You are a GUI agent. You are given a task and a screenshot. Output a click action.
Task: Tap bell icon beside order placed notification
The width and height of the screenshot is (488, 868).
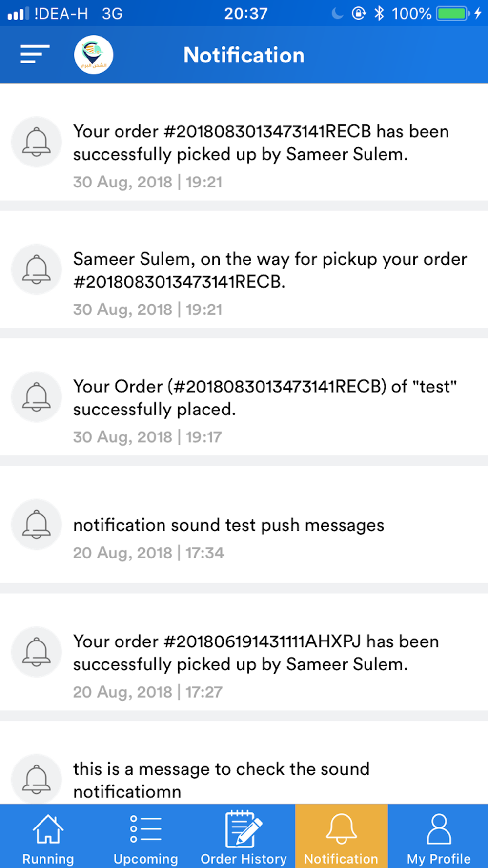(37, 397)
